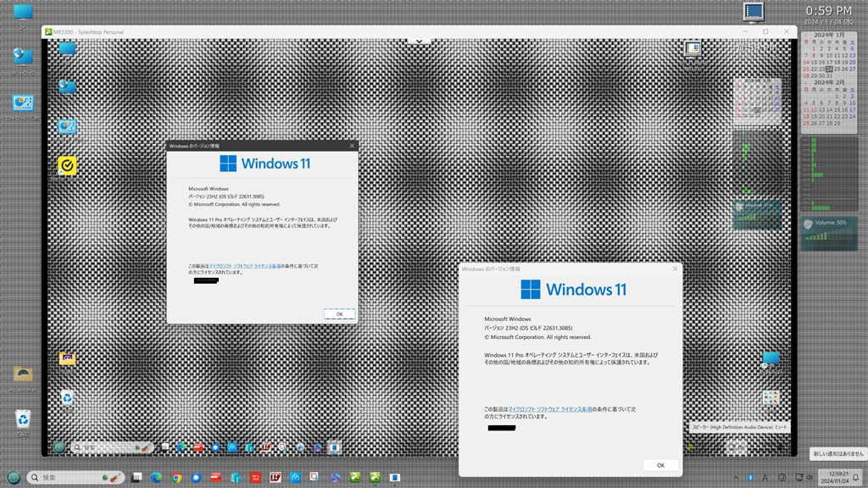Click the remote taskbar search box
The height and width of the screenshot is (488, 868).
point(113,447)
